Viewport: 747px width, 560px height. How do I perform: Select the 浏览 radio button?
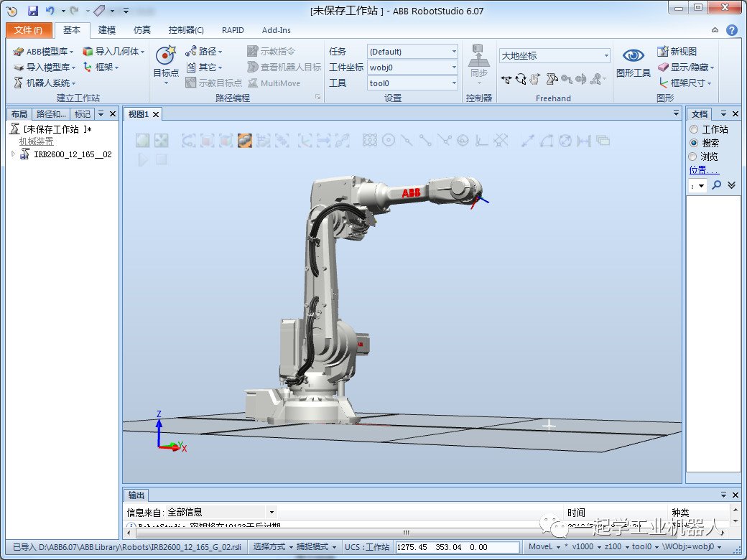[x=694, y=157]
